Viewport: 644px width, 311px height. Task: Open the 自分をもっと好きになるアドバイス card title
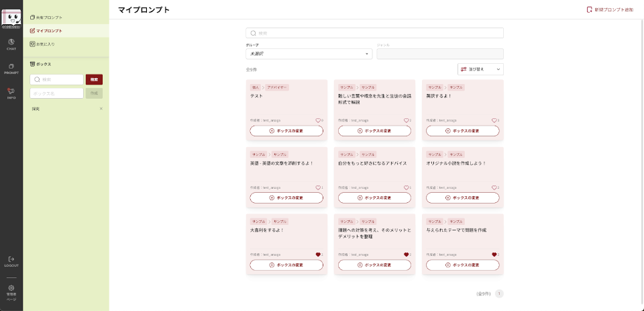pos(372,163)
